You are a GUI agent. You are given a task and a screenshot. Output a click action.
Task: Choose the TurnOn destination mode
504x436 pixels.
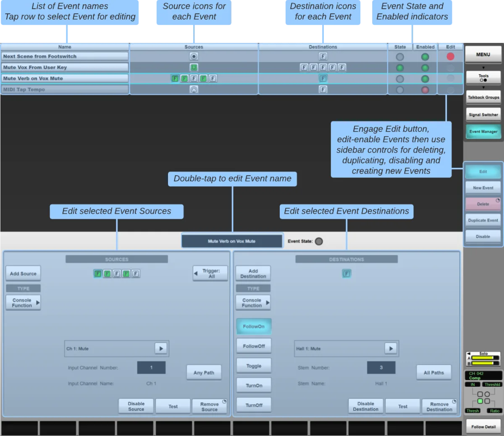(254, 385)
